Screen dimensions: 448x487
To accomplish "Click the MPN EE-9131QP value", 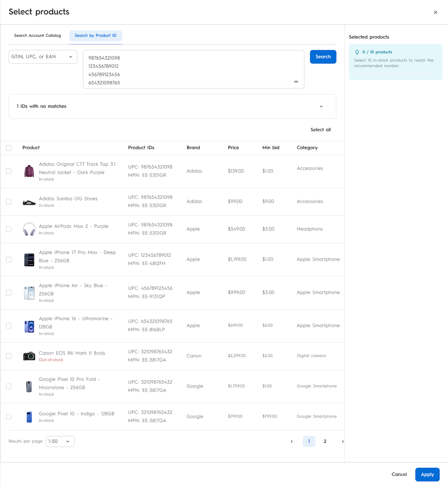I will click(147, 297).
